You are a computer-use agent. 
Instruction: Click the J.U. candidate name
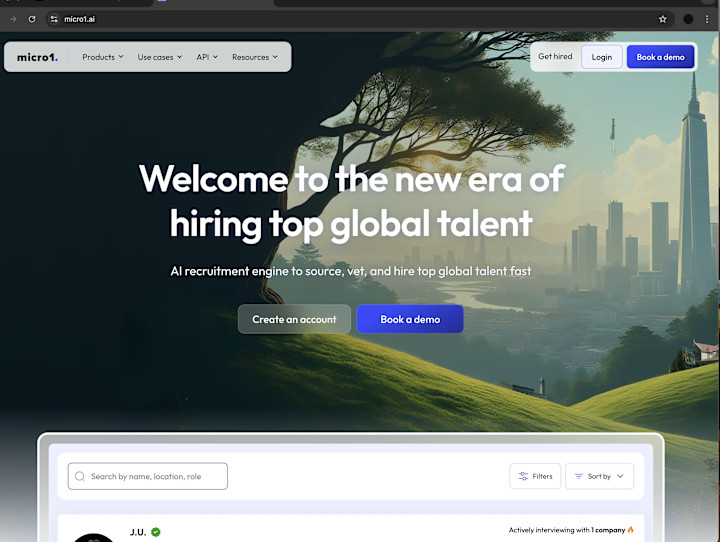point(138,532)
